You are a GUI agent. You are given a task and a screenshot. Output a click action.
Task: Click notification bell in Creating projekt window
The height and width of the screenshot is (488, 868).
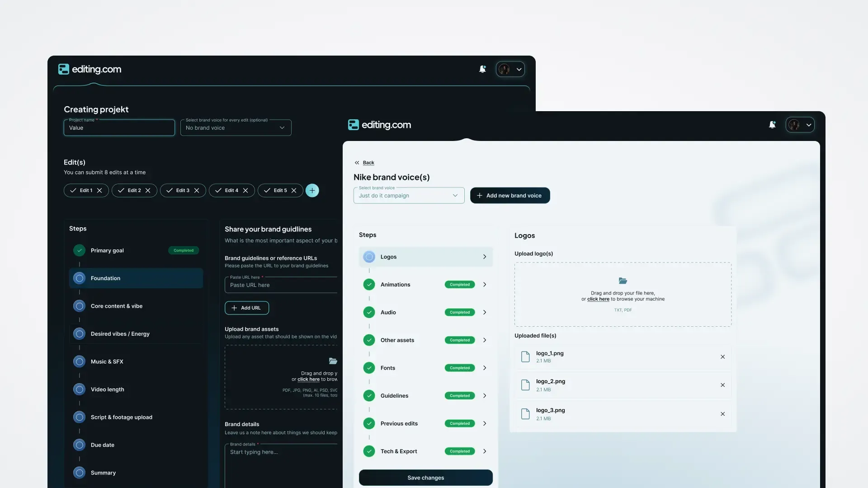(x=482, y=69)
